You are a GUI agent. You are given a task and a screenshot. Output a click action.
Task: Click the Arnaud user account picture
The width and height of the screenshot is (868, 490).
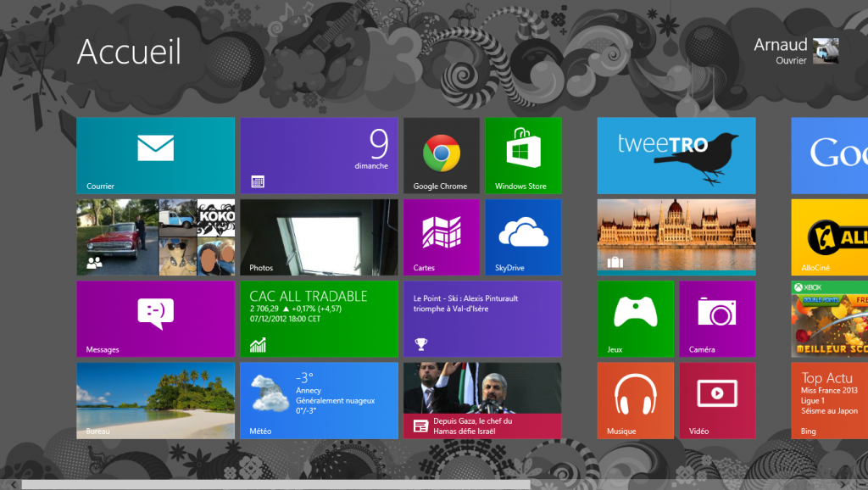pos(825,51)
